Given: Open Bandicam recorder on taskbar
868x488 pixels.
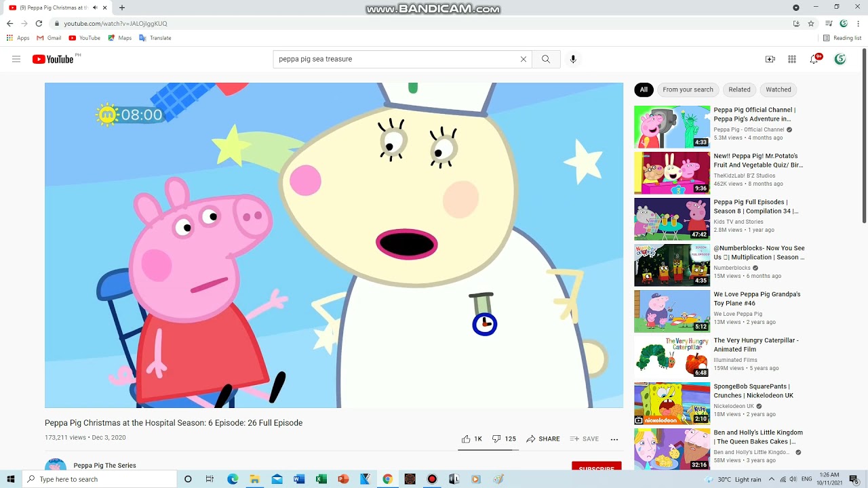Looking at the screenshot, I should (x=432, y=479).
